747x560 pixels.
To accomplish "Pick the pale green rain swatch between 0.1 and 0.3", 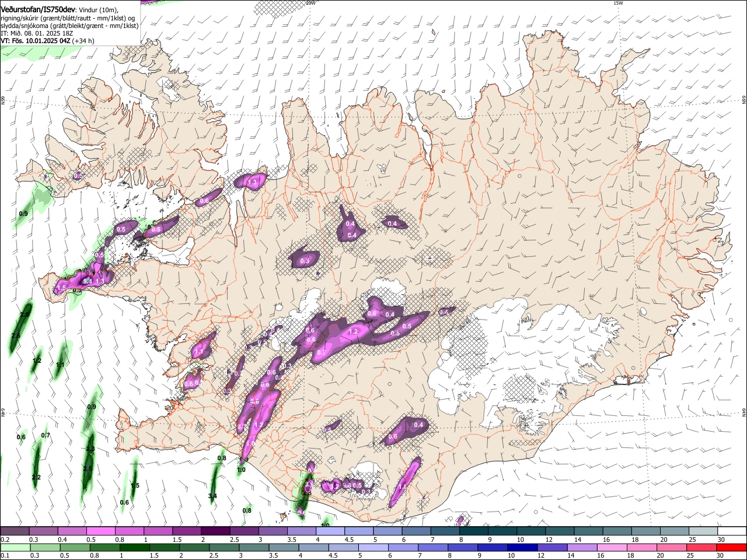I will tap(14, 547).
